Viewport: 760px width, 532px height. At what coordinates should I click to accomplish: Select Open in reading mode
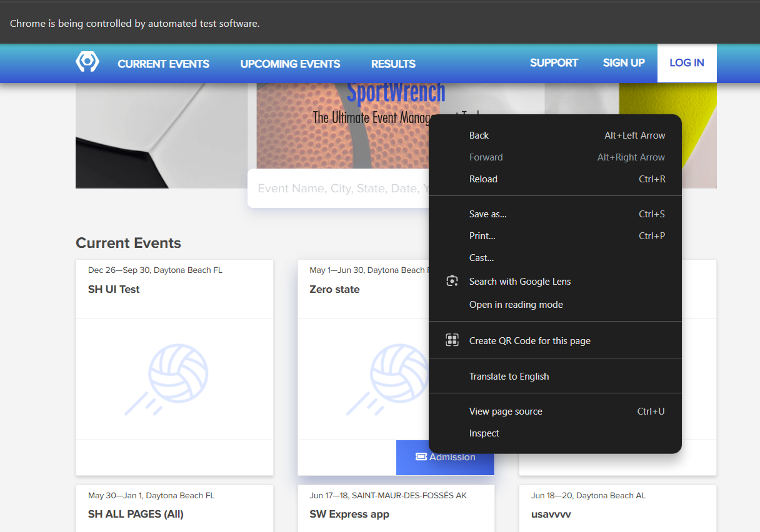tap(555, 305)
